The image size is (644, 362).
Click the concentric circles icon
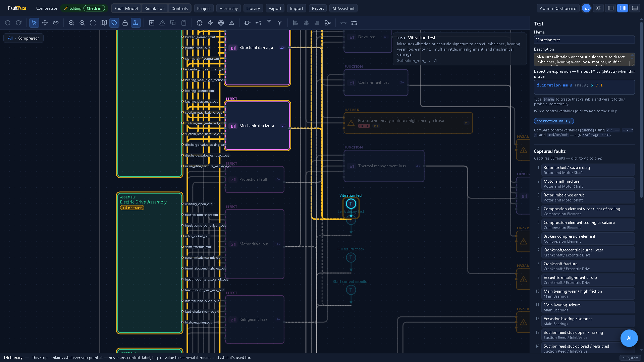tap(221, 23)
